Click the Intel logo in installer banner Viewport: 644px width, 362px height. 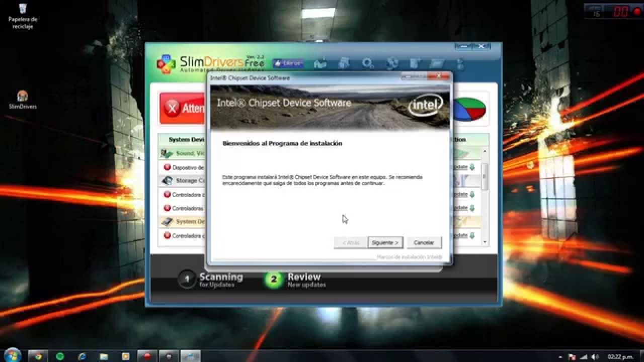[425, 106]
